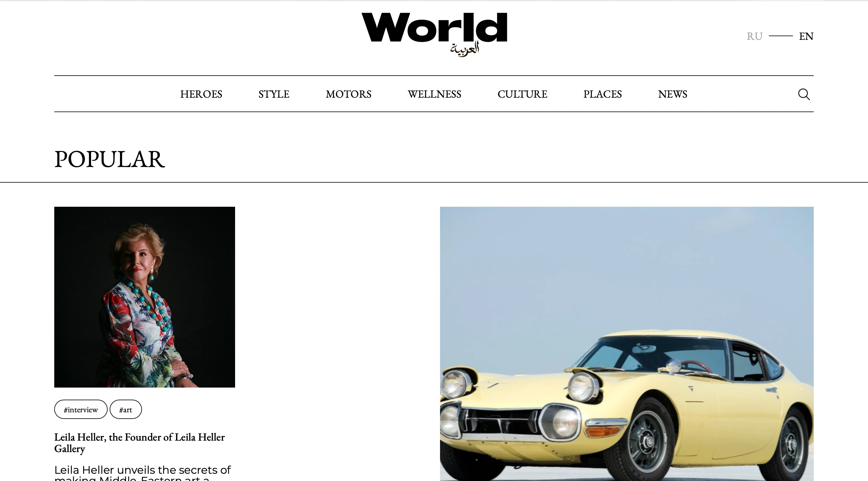Click the POPULAR section heading

pos(109,159)
